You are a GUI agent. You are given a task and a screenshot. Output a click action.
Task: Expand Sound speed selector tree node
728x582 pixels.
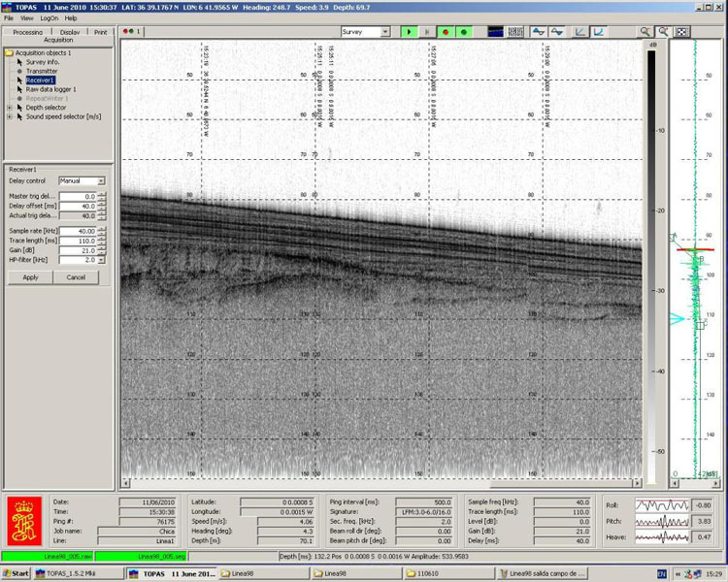(10, 116)
